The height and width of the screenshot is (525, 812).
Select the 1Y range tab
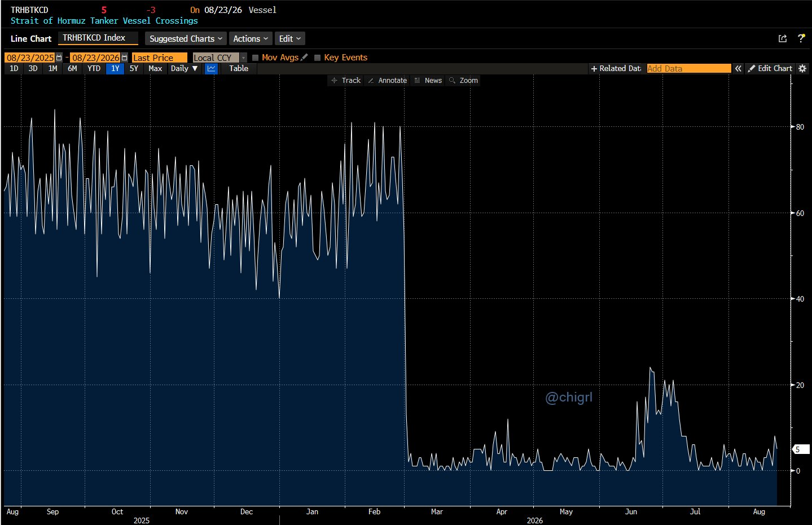115,68
